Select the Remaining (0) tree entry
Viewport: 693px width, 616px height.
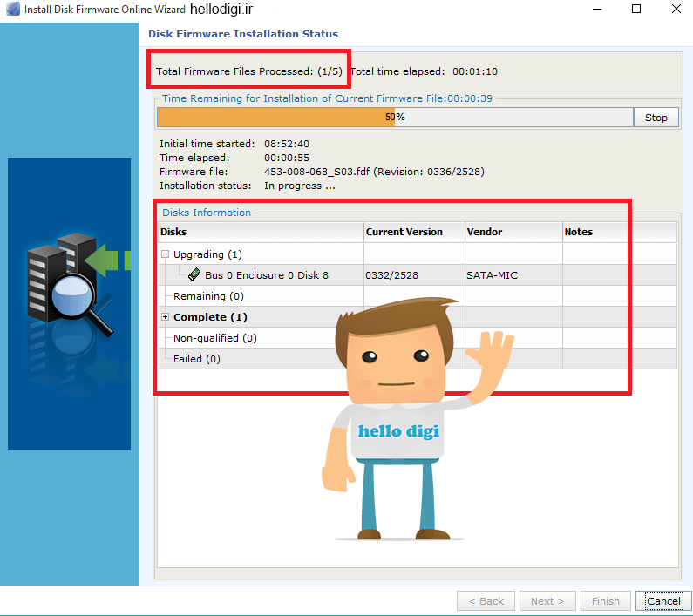click(208, 296)
